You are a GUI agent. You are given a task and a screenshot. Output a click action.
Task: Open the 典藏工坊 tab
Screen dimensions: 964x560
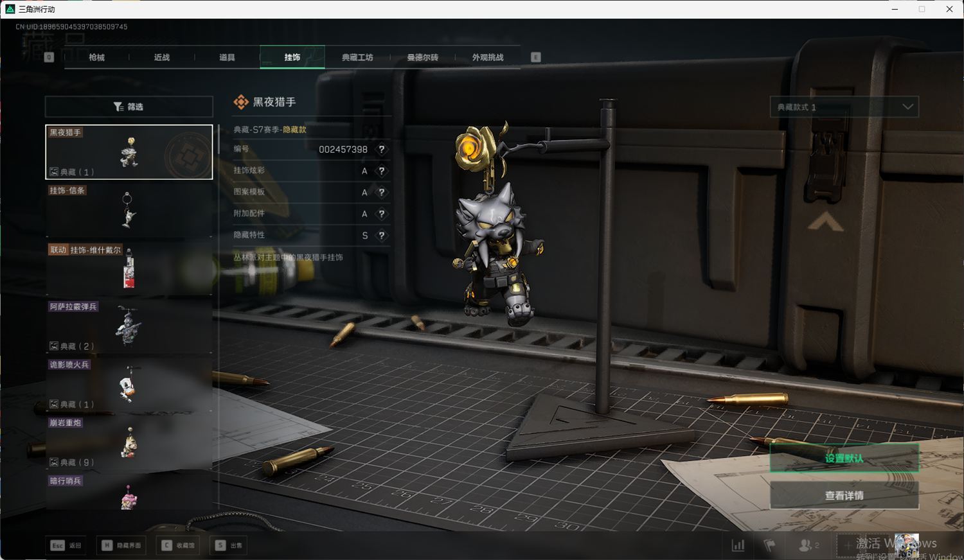pyautogui.click(x=357, y=57)
